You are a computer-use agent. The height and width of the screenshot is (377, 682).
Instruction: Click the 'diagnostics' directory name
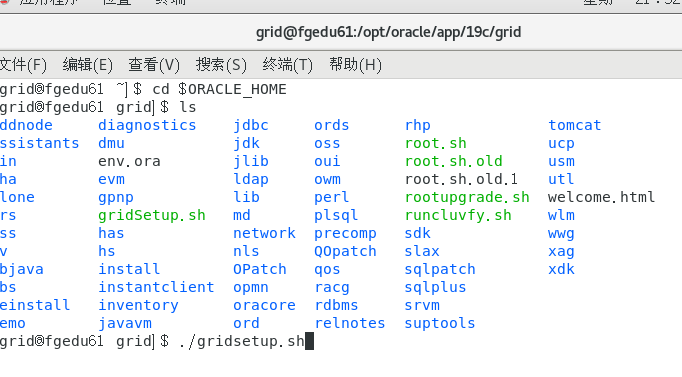click(147, 126)
